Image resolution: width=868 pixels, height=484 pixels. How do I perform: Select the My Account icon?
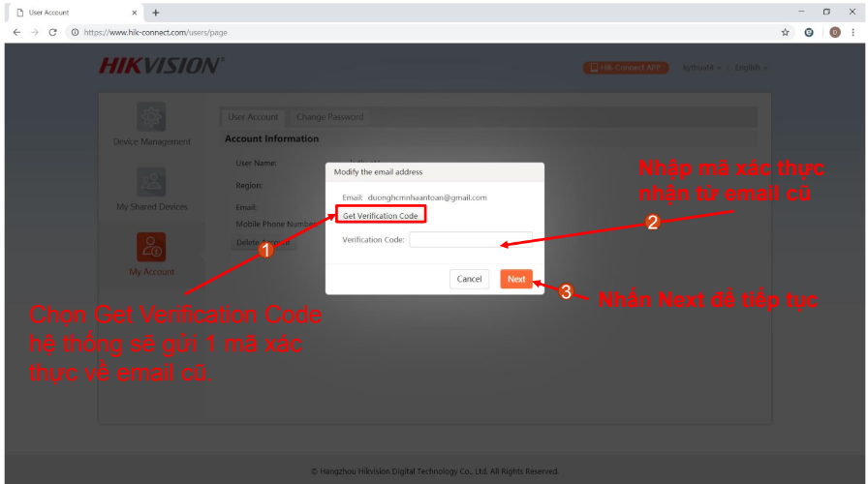point(150,247)
